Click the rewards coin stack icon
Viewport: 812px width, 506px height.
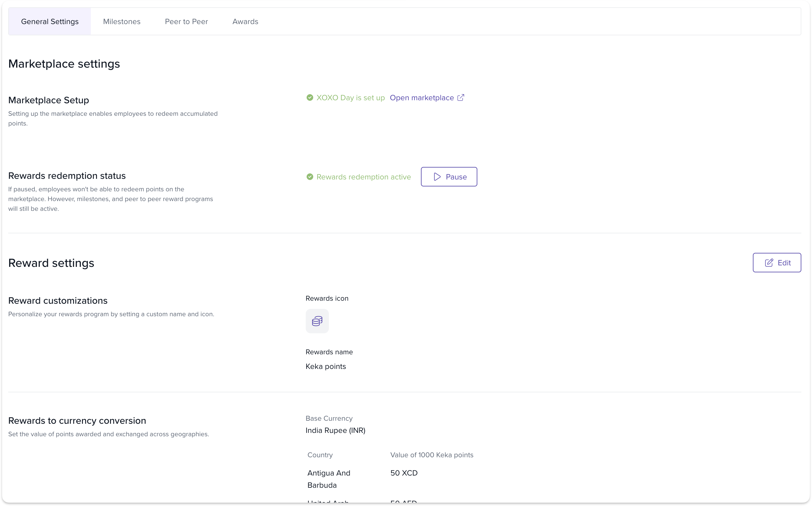317,321
